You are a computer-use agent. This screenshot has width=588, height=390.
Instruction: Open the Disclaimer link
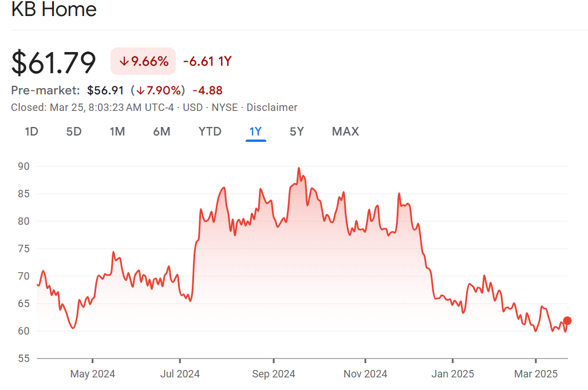click(x=272, y=108)
